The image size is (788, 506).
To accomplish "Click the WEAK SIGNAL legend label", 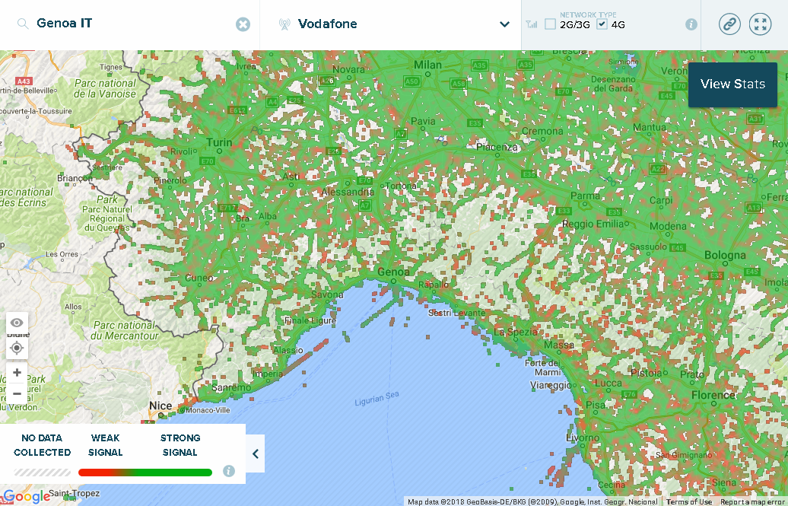I will (x=105, y=445).
